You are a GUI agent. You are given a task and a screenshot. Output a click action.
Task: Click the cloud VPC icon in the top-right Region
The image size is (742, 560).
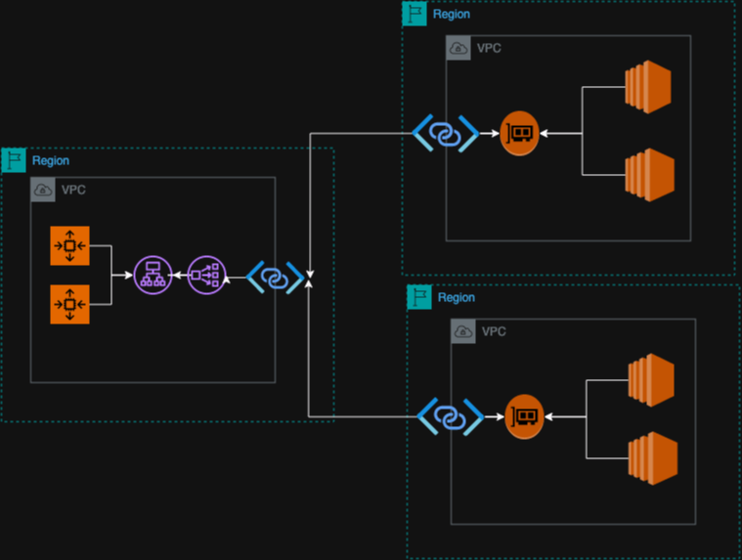point(458,48)
